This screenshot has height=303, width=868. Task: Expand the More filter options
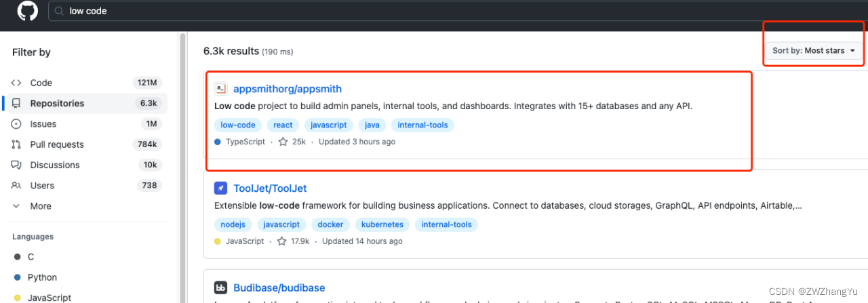pyautogui.click(x=85, y=206)
